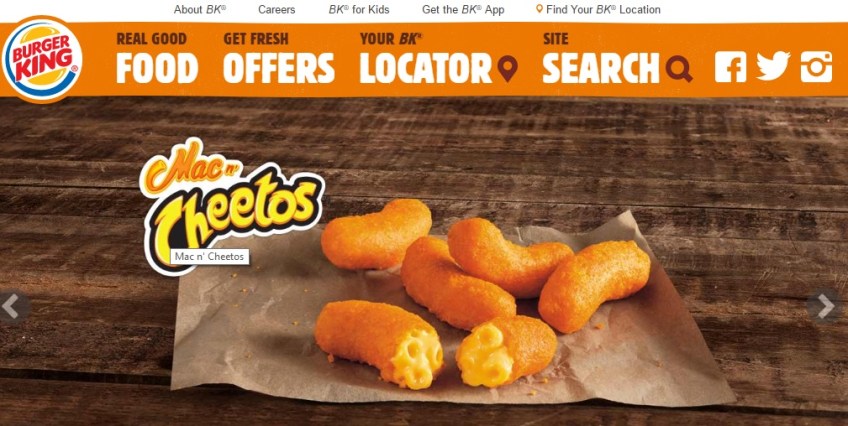Open the About BK link
The height and width of the screenshot is (426, 848).
click(x=200, y=9)
